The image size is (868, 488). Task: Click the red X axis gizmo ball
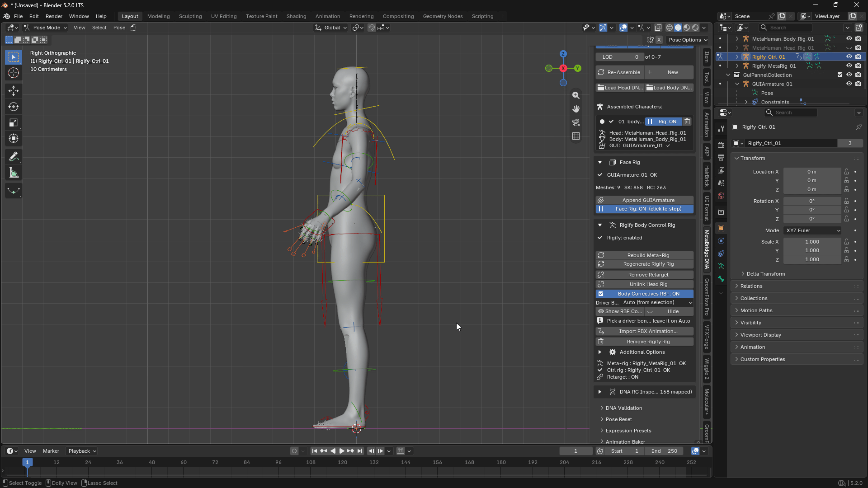pos(563,68)
